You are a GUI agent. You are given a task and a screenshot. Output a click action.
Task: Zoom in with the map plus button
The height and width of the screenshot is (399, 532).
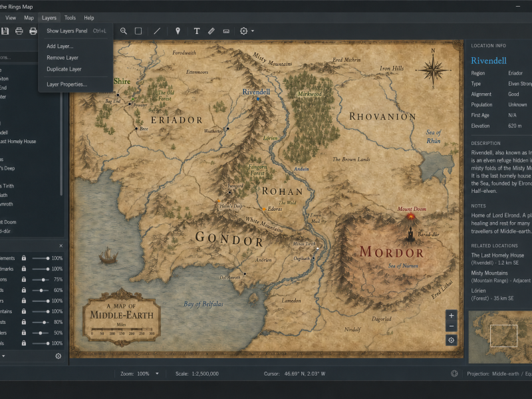[452, 315]
